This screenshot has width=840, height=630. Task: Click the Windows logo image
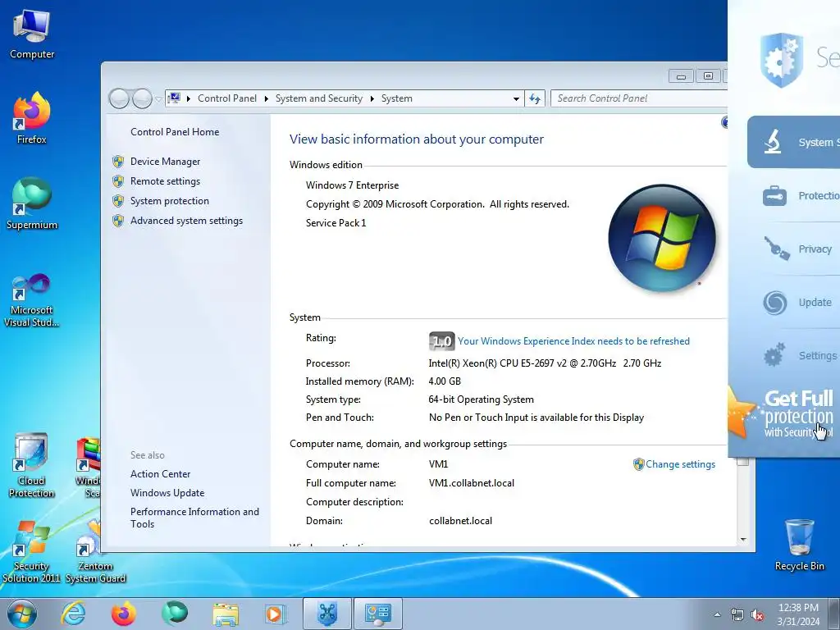662,238
